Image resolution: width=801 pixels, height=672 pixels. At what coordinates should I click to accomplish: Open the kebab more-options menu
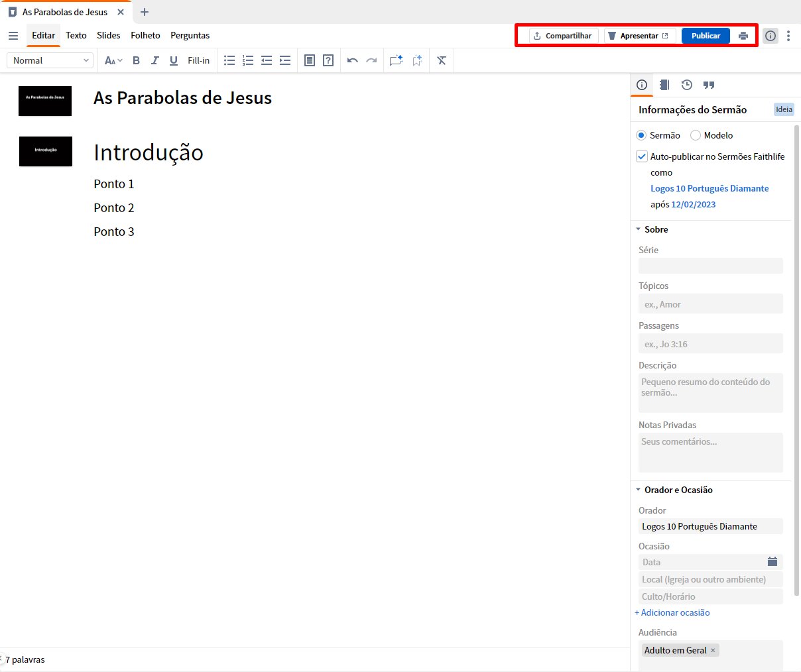pyautogui.click(x=788, y=36)
